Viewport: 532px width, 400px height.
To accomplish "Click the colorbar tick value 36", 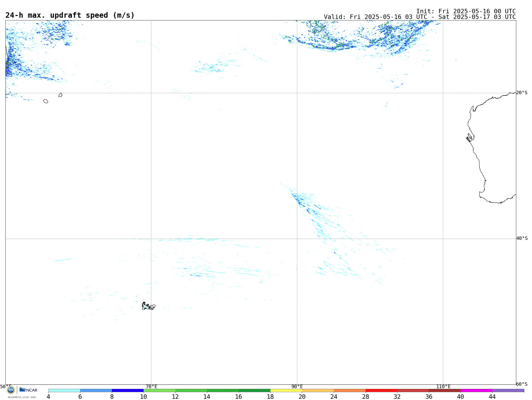I will click(x=429, y=397).
